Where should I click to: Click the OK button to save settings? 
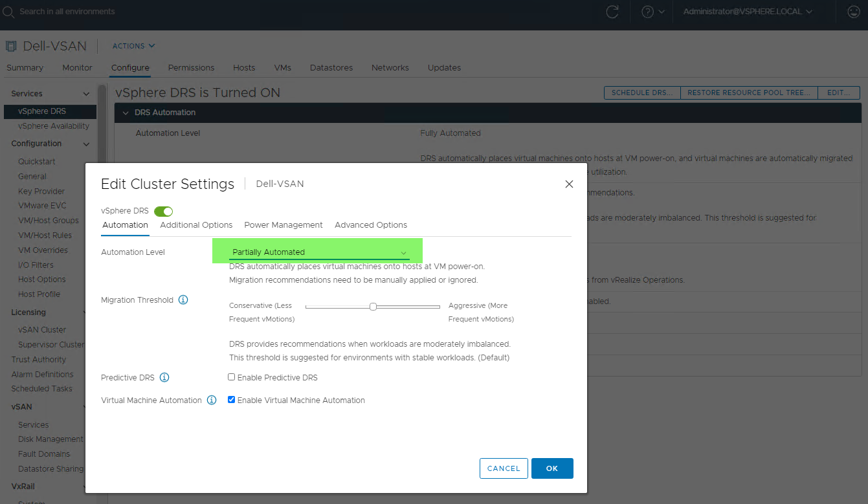pyautogui.click(x=552, y=468)
